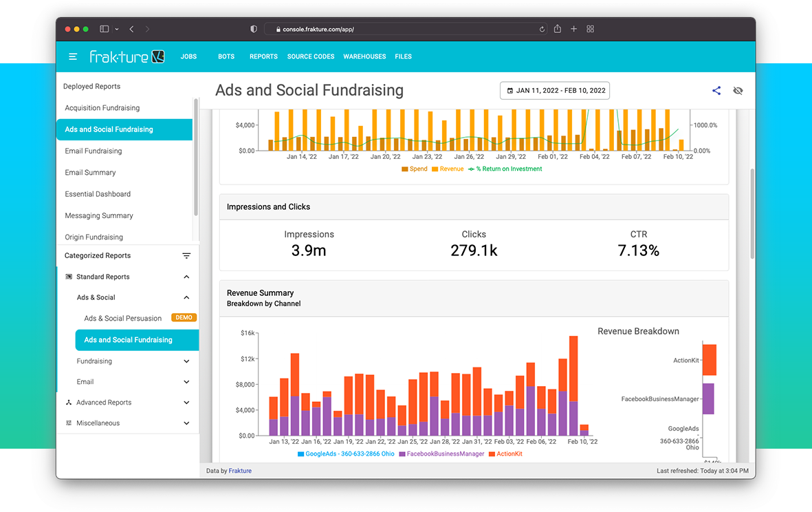Image resolution: width=812 pixels, height=512 pixels.
Task: Toggle Revenue series in top legend
Action: coord(448,169)
